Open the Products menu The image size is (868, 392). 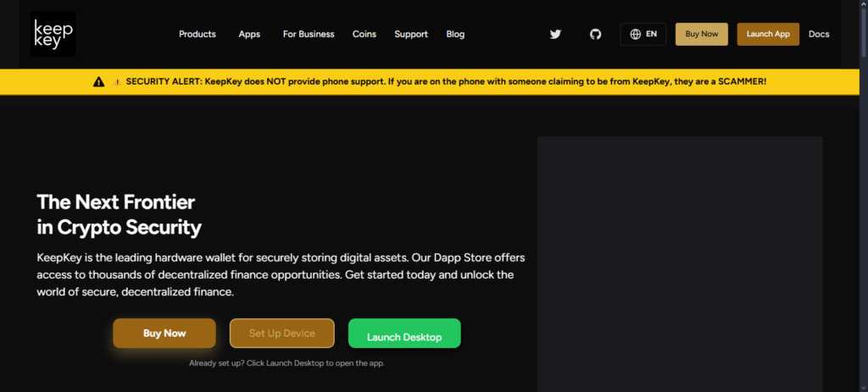pos(198,35)
